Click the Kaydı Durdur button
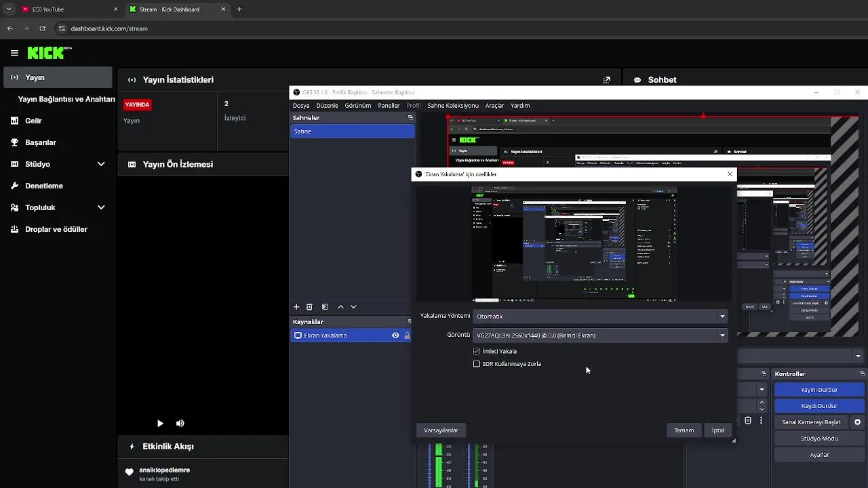Viewport: 868px width, 488px height. 819,406
